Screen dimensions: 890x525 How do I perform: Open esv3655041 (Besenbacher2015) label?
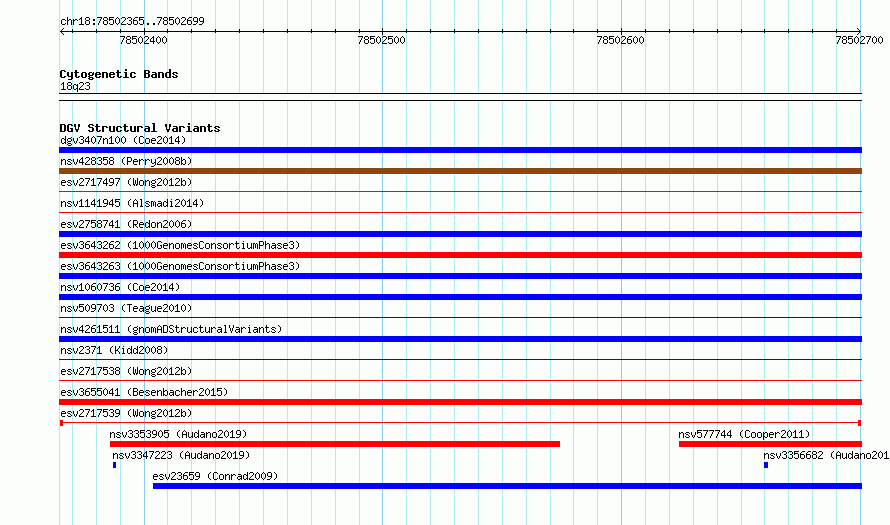(144, 392)
